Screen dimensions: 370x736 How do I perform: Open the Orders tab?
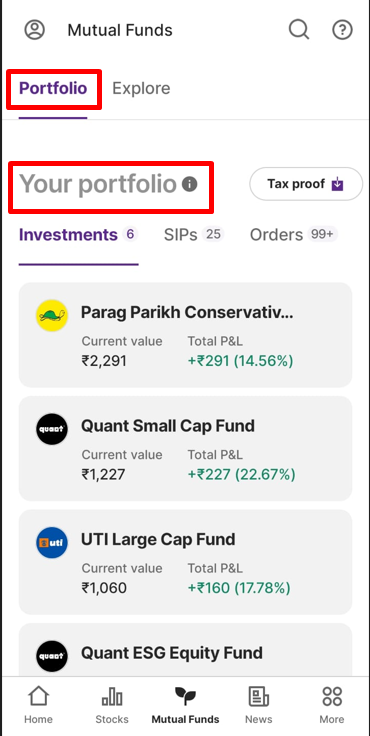(294, 234)
